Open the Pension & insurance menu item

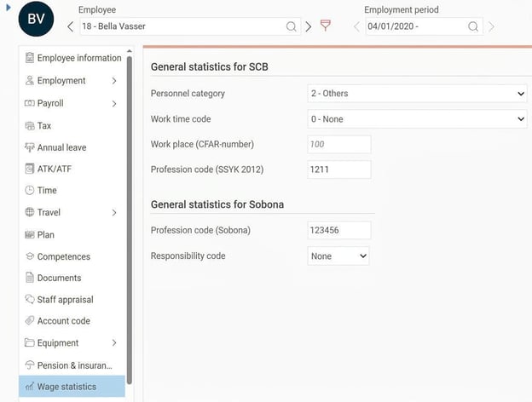point(72,365)
